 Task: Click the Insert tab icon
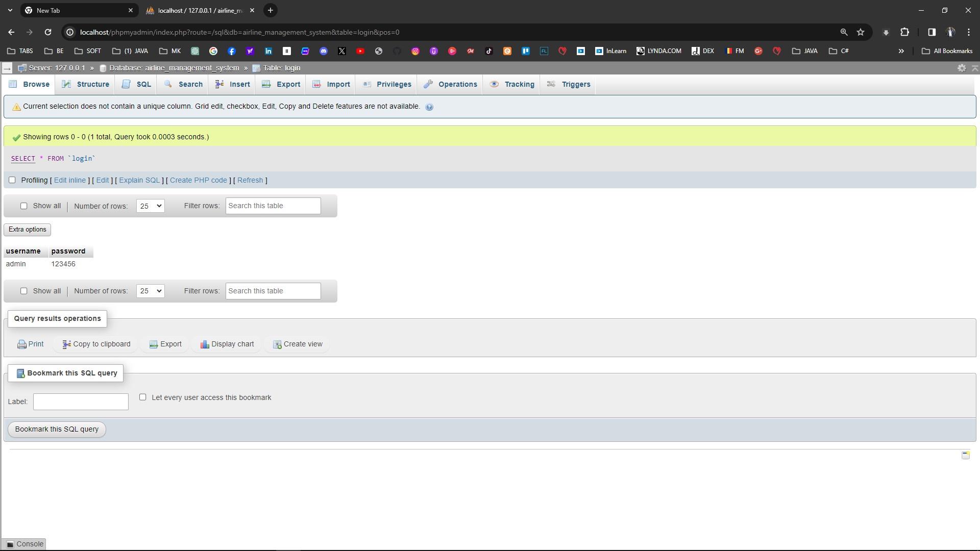pos(219,84)
